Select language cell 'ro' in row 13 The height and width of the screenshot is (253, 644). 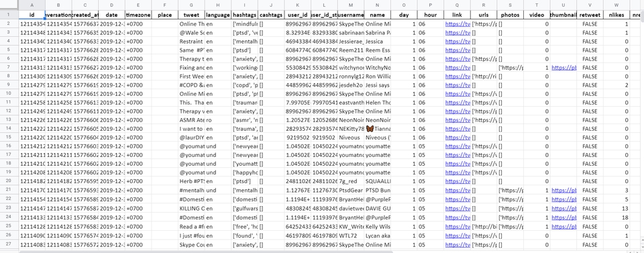click(218, 120)
